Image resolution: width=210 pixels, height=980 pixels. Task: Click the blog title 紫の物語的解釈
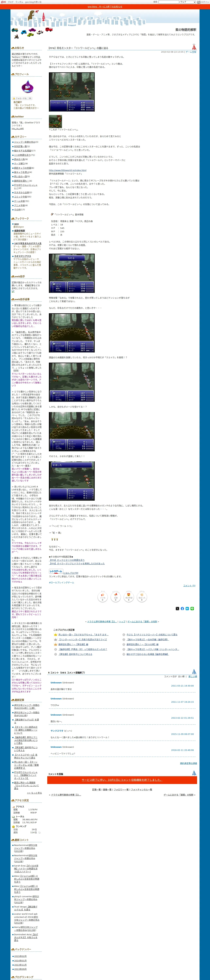pyautogui.click(x=186, y=30)
